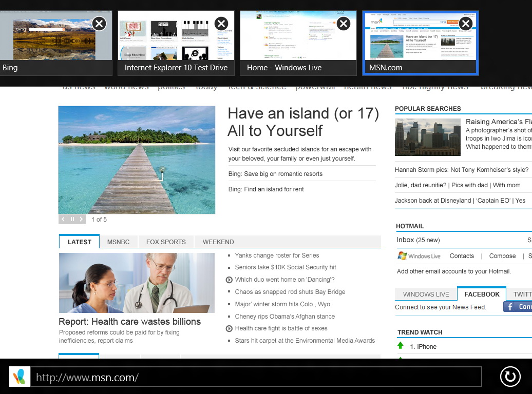Open the doctor and nurse photo

[x=137, y=283]
